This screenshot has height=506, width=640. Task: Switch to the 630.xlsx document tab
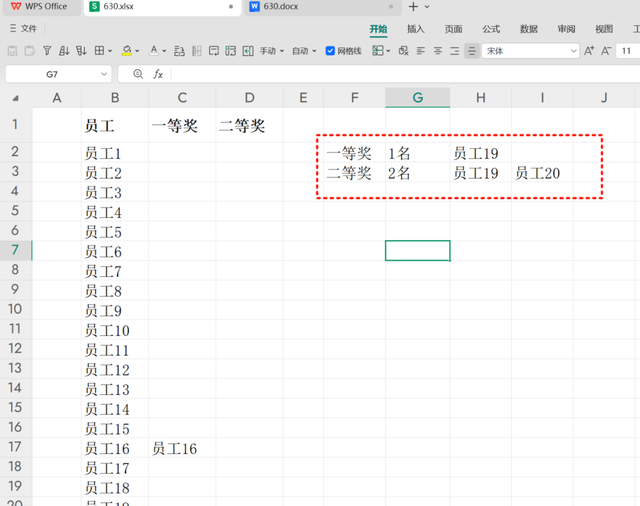click(162, 7)
